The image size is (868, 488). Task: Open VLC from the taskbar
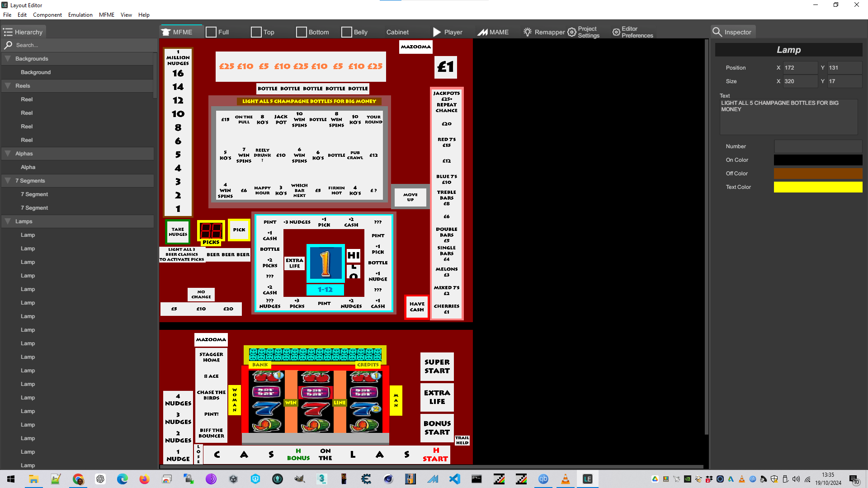565,479
